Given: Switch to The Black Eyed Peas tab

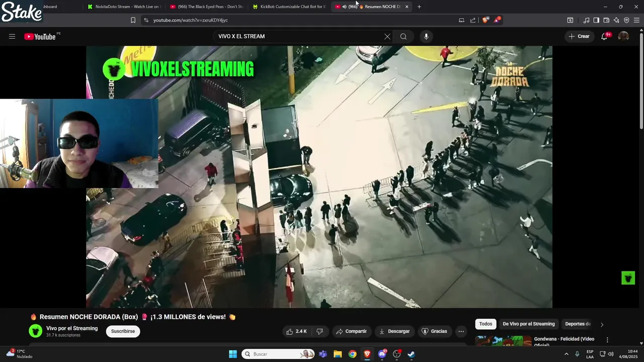Looking at the screenshot, I should pos(206,7).
